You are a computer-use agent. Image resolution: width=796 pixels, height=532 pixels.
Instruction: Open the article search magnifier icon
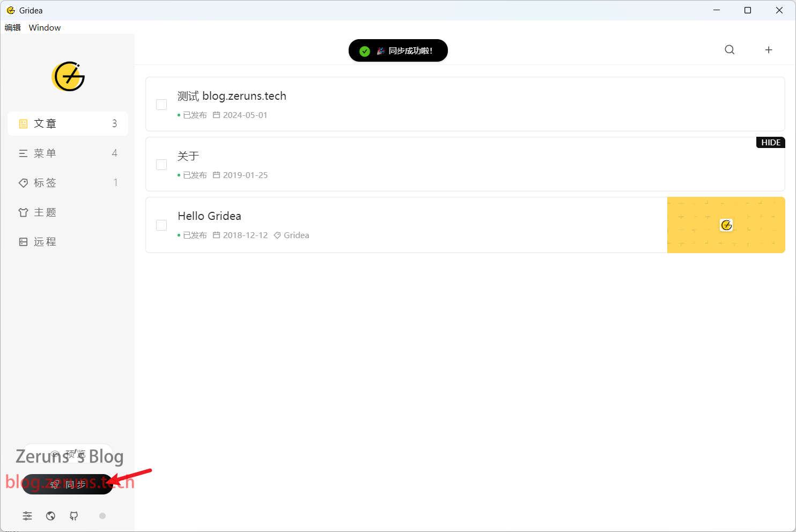click(x=729, y=50)
